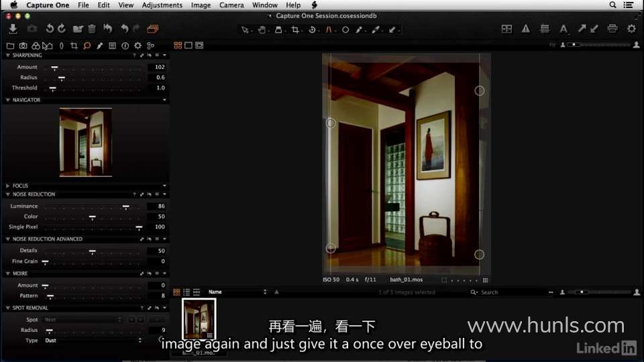
Task: Collapse the Moire panel
Action: tap(8, 274)
